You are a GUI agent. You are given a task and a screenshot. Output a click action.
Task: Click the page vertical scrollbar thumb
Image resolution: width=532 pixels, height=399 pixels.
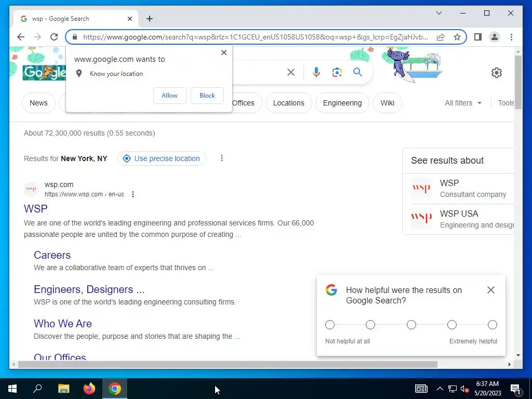[x=518, y=82]
